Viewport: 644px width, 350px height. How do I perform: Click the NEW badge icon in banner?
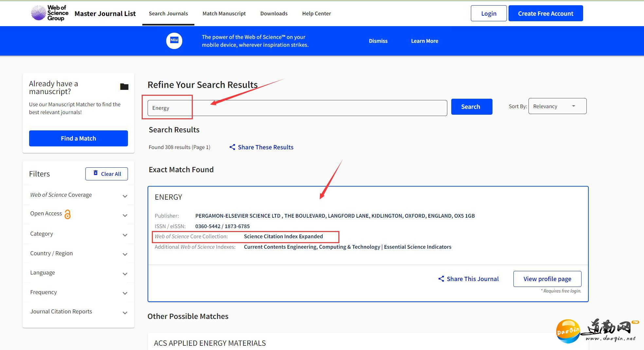click(x=174, y=41)
